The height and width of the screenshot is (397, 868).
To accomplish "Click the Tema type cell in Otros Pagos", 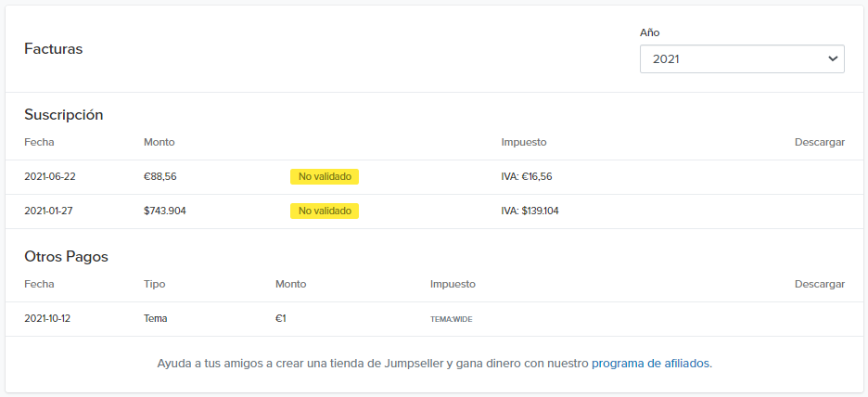I will tap(155, 318).
